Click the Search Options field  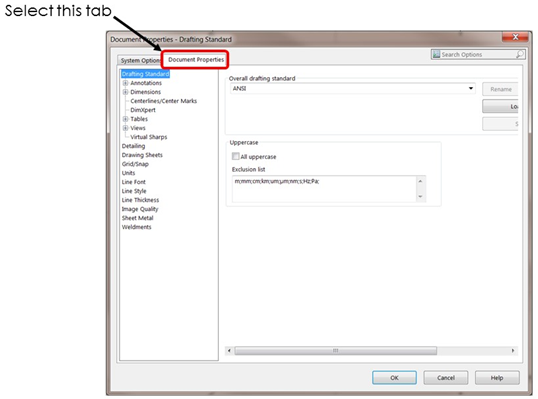coord(478,55)
